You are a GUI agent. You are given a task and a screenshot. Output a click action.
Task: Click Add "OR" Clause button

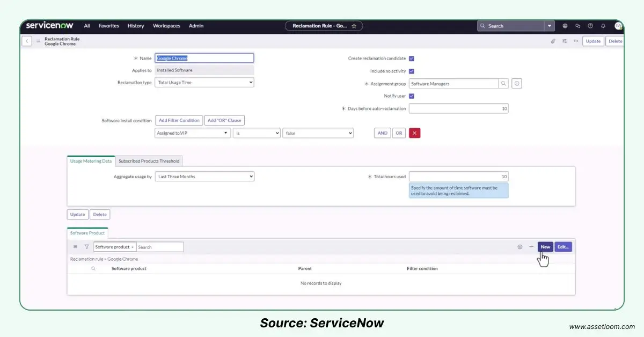coord(224,120)
